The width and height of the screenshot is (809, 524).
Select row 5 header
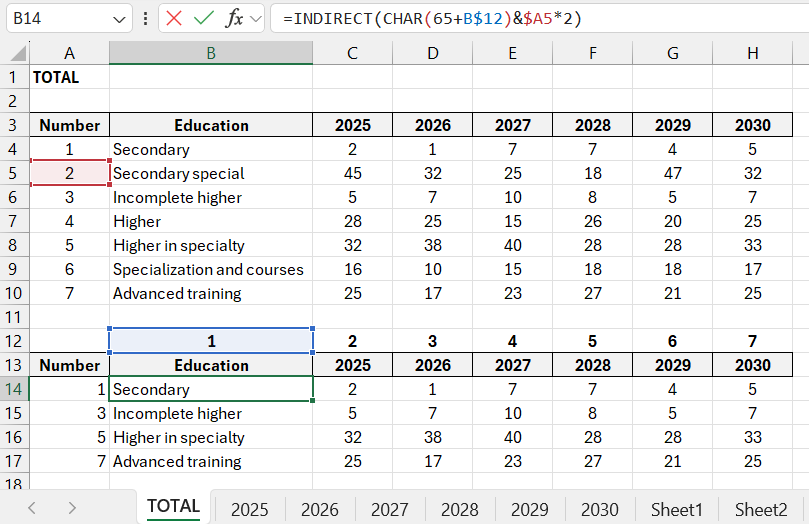point(14,173)
